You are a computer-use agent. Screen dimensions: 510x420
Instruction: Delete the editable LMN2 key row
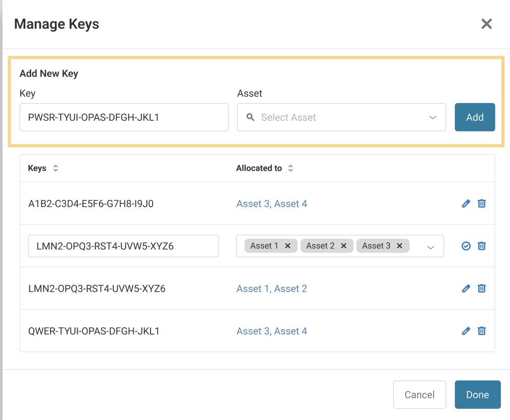click(x=482, y=246)
